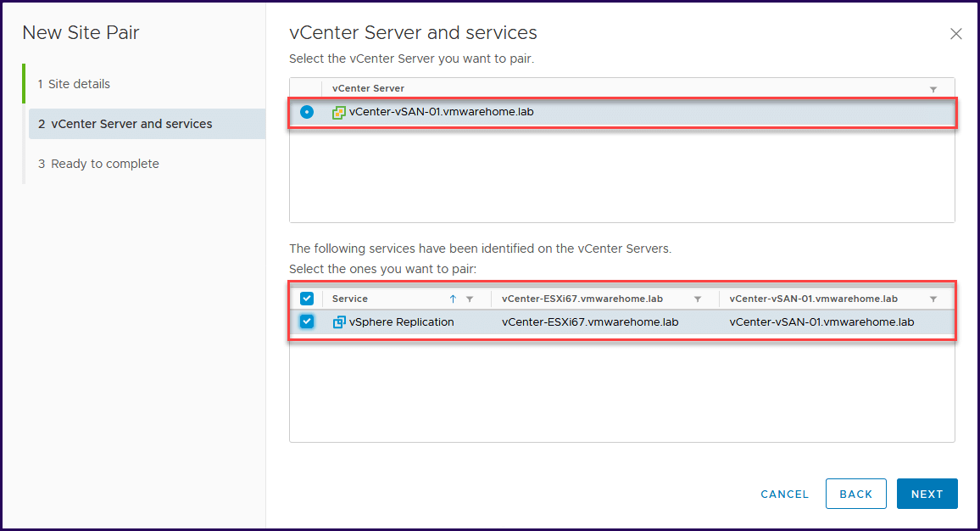Click the vCenter-vSAN-01.vmwarehome.lab column header
This screenshot has height=531, width=980.
click(x=813, y=299)
